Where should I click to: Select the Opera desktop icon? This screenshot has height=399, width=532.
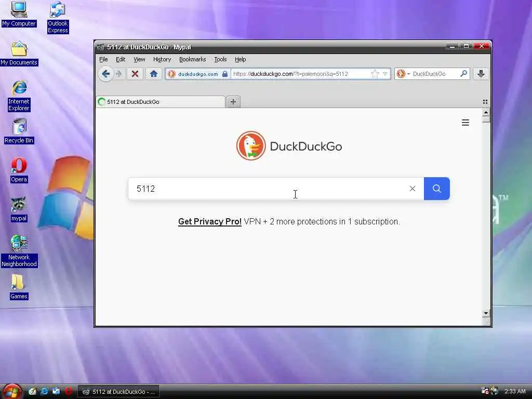tap(19, 170)
